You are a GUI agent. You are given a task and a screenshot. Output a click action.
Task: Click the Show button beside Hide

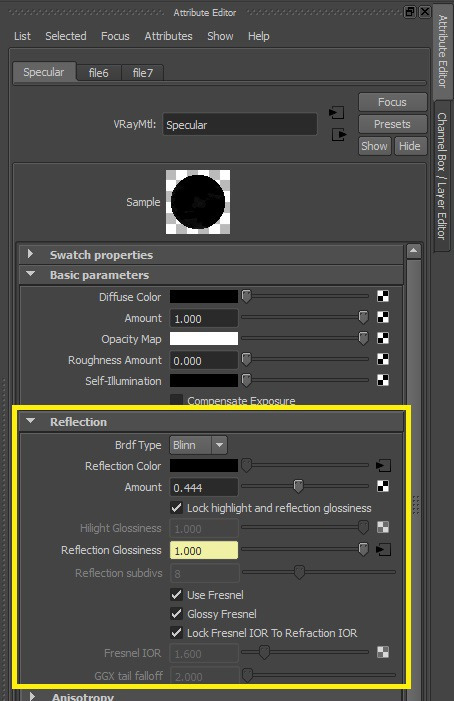tap(374, 146)
